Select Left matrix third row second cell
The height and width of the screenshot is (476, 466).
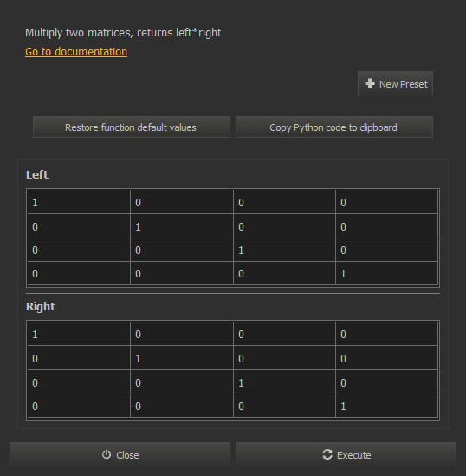[x=182, y=251]
